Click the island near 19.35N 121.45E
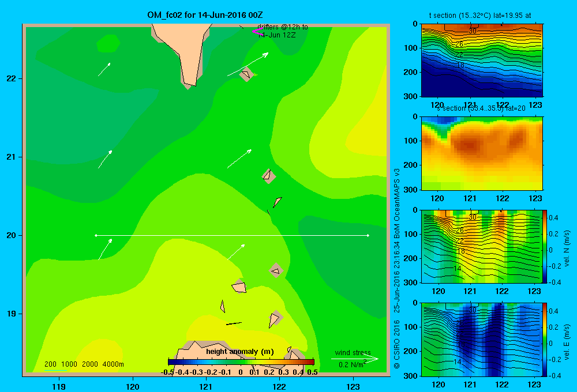This screenshot has height=392, width=577. pos(239,286)
